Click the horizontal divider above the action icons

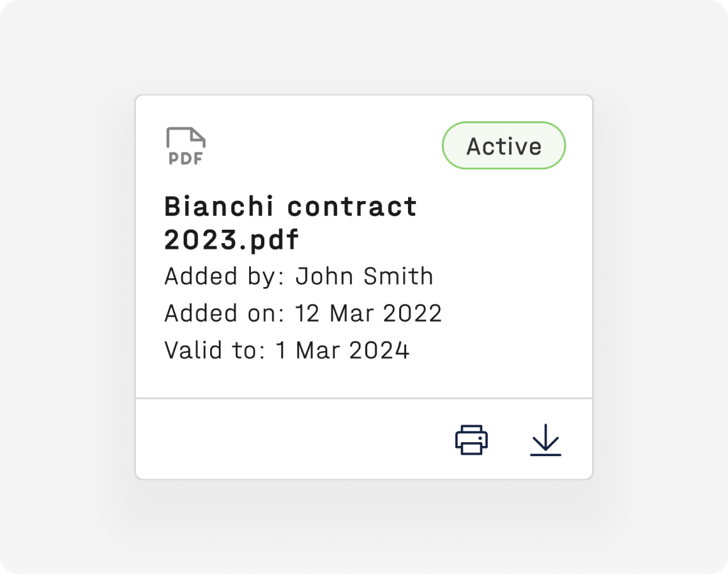click(x=364, y=398)
